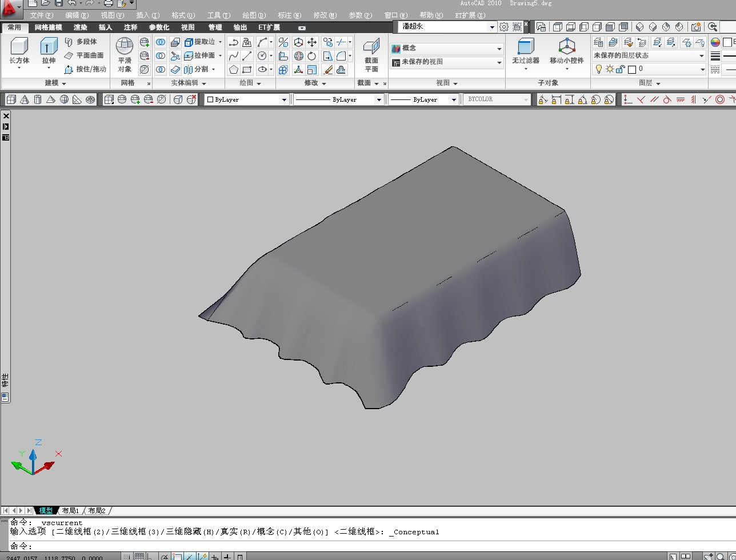Click the 3D navigation camera icon
The image size is (736, 560).
tap(696, 26)
